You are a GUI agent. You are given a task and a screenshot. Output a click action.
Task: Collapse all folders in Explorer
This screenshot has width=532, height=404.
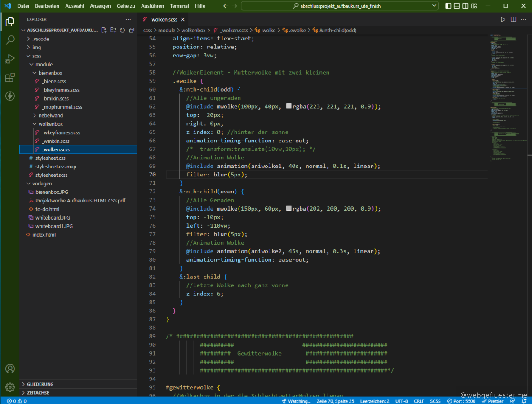[x=132, y=30]
